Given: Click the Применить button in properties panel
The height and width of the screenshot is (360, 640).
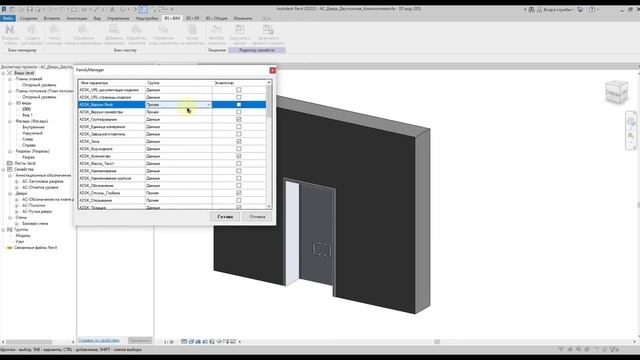Looking at the screenshot, I should pos(140,340).
